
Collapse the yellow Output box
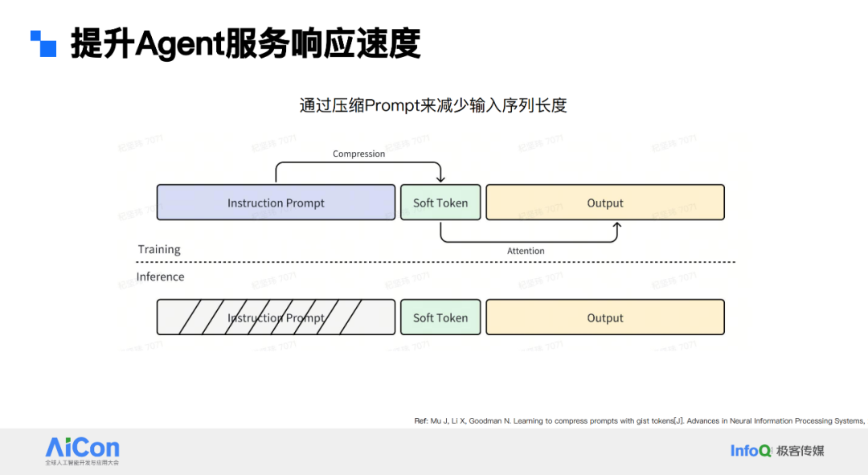point(605,203)
